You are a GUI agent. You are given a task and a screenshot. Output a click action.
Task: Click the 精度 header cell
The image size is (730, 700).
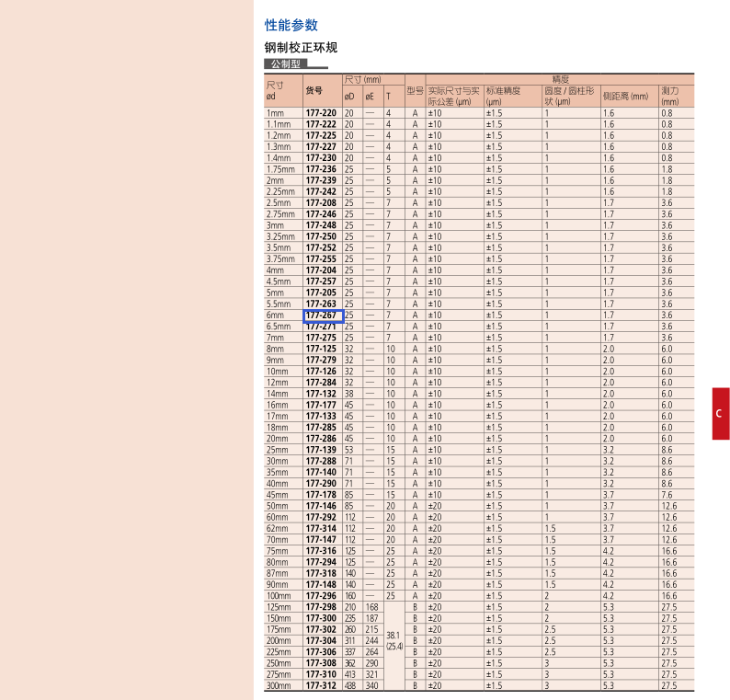(560, 79)
